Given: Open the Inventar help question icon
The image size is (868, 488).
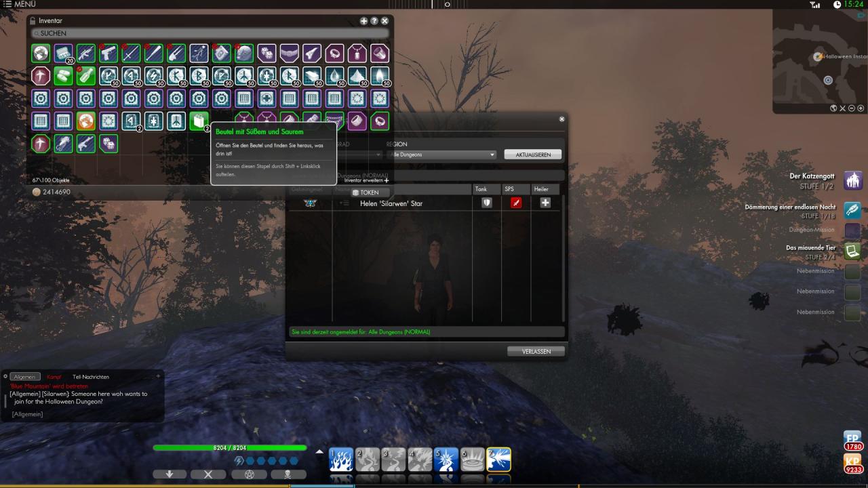Looking at the screenshot, I should pos(374,21).
